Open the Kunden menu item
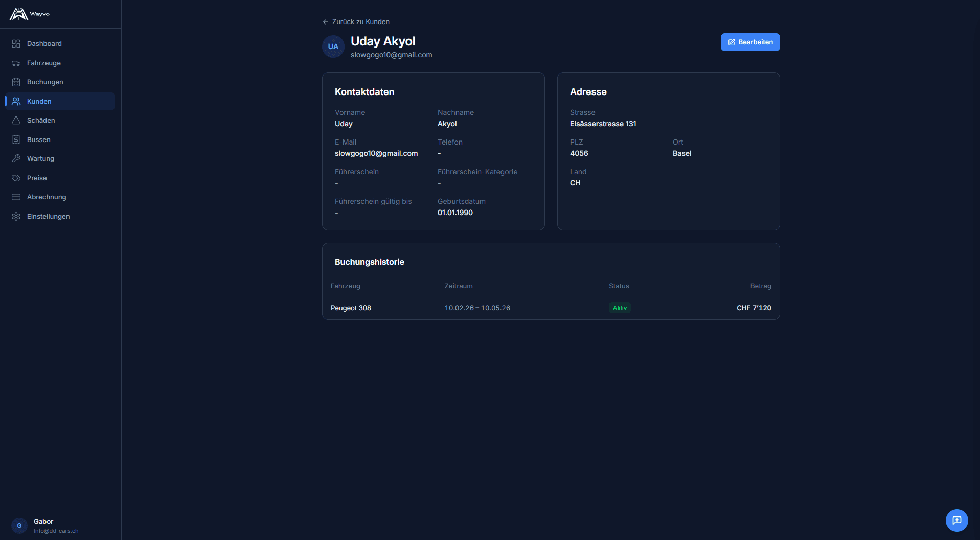The height and width of the screenshot is (540, 980). click(x=39, y=102)
